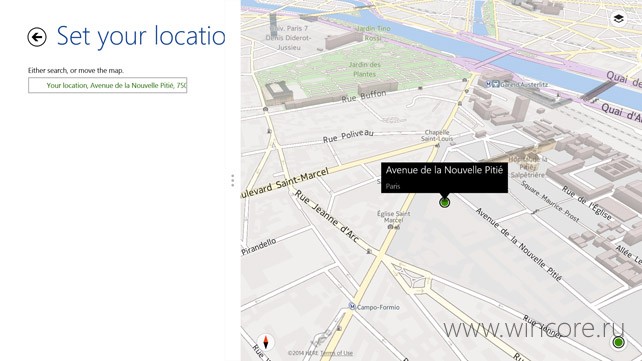
Task: Open the Terms of Use link
Action: point(336,353)
